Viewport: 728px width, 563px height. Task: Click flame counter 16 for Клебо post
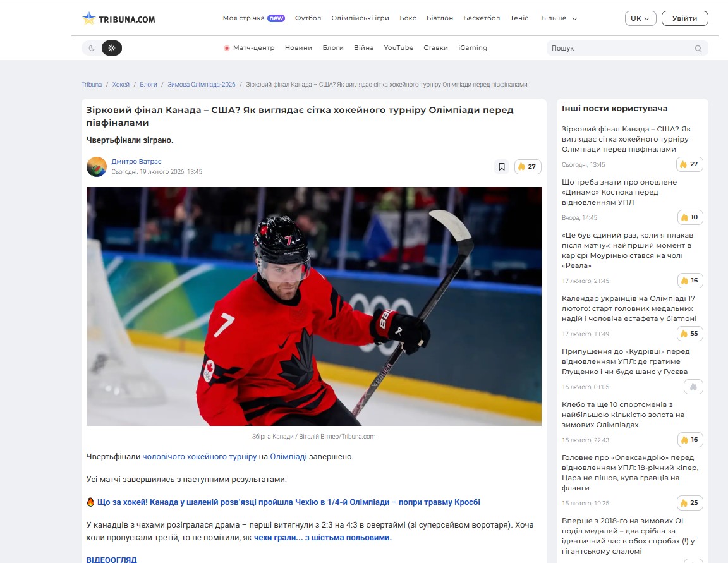click(x=689, y=440)
